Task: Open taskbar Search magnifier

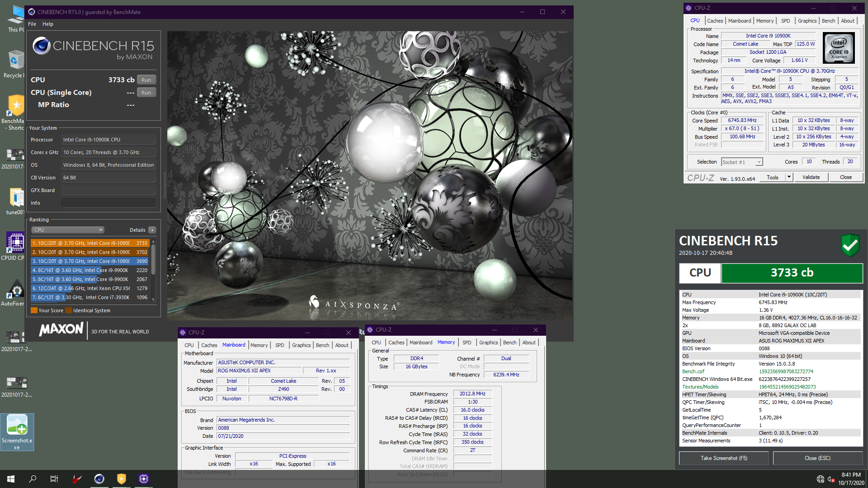Action: pos(33,479)
